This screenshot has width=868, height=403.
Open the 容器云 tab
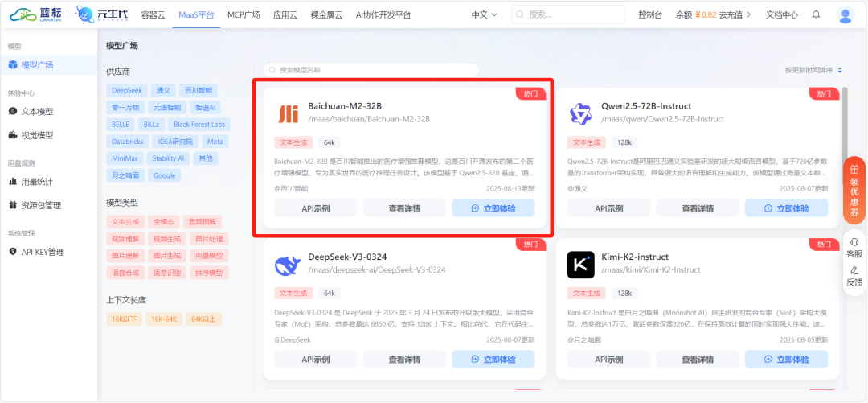[x=154, y=15]
